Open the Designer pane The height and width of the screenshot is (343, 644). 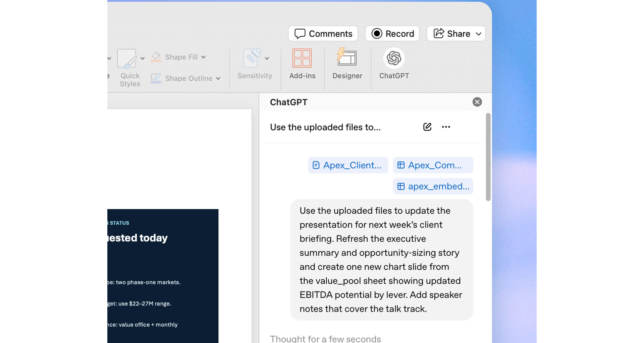(347, 64)
